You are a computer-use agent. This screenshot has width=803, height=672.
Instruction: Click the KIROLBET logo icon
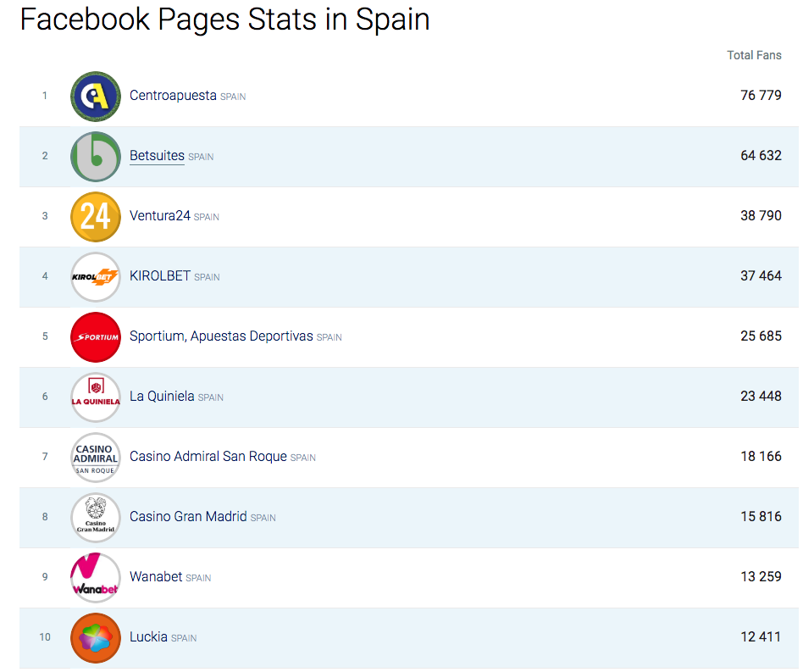pyautogui.click(x=96, y=277)
